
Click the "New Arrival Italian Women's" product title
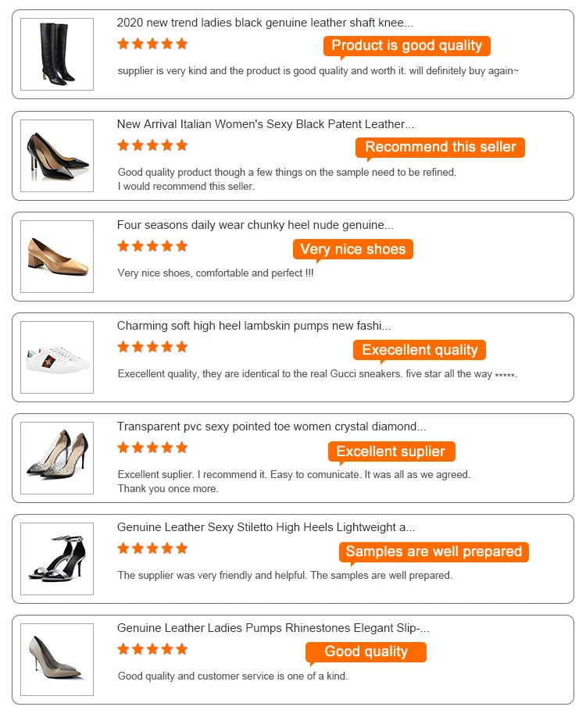[266, 124]
